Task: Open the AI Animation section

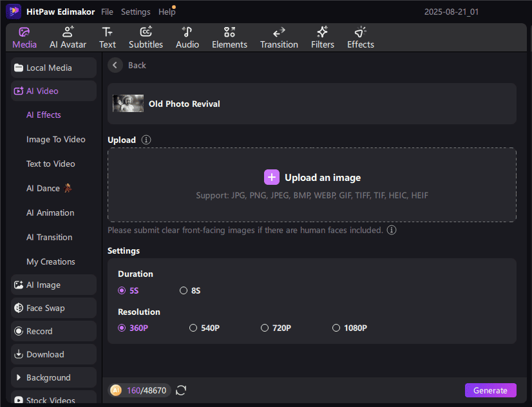Action: click(x=50, y=213)
